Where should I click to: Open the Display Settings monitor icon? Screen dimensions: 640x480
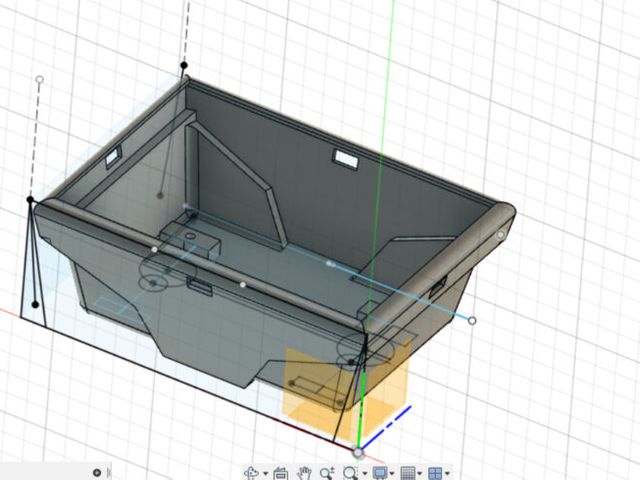click(x=379, y=472)
